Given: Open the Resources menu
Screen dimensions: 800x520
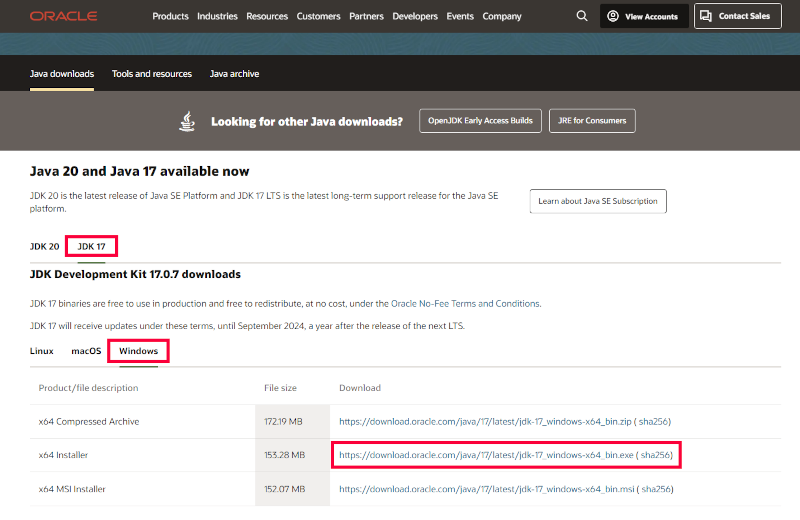Looking at the screenshot, I should click(267, 16).
